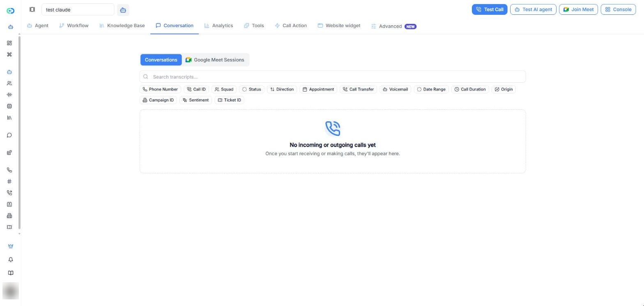Screen dimensions: 644x306
Task: Click the Test AI agent button
Action: pos(533,9)
